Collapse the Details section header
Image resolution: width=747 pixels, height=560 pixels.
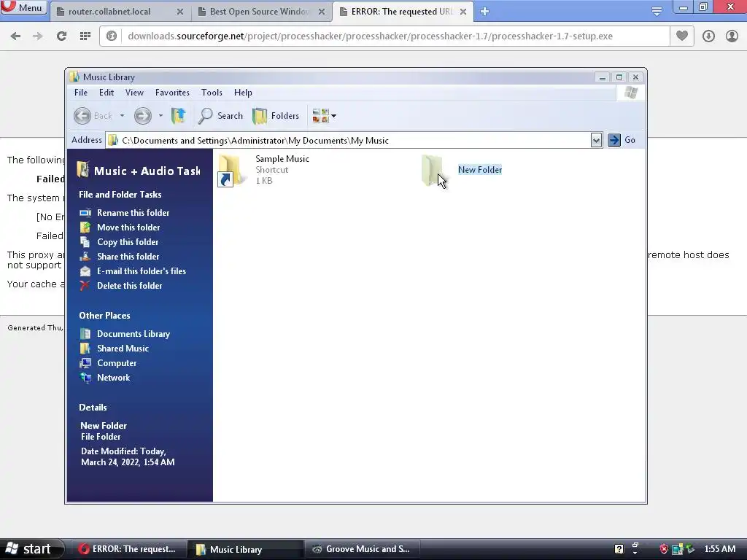coord(93,408)
